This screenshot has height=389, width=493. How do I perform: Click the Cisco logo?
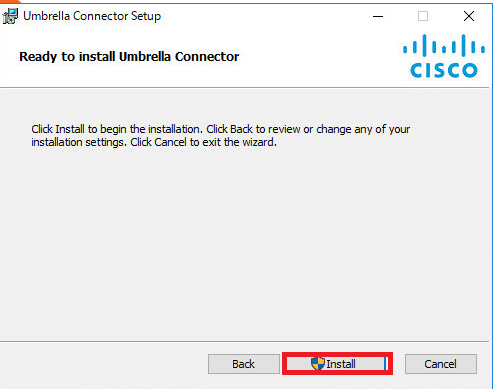[444, 56]
